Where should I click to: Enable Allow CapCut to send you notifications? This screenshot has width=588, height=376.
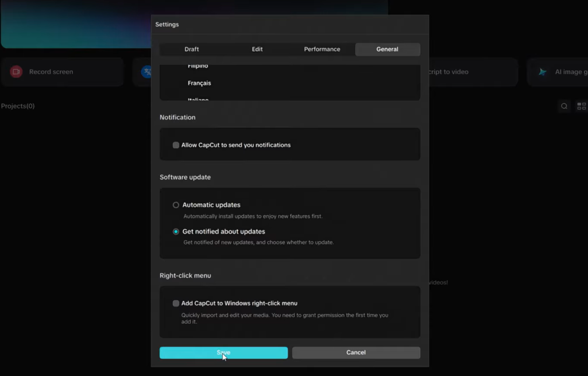(x=176, y=145)
